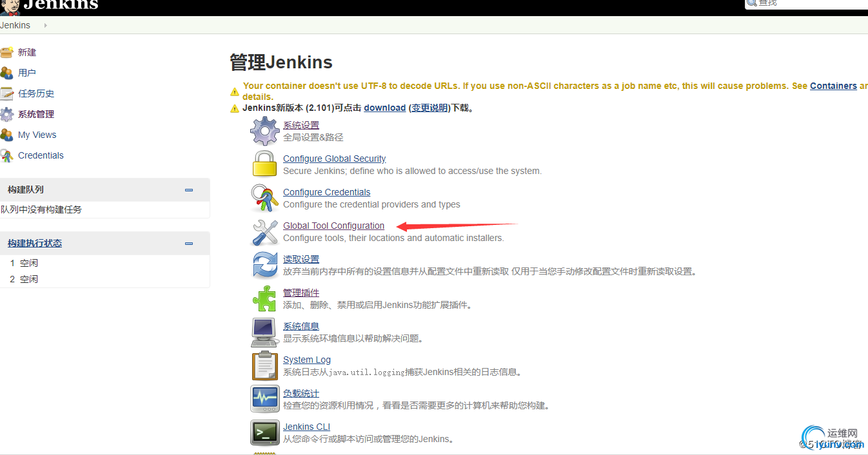This screenshot has width=868, height=455.
Task: Click the green puzzle piece 管理插件 icon
Action: click(264, 298)
